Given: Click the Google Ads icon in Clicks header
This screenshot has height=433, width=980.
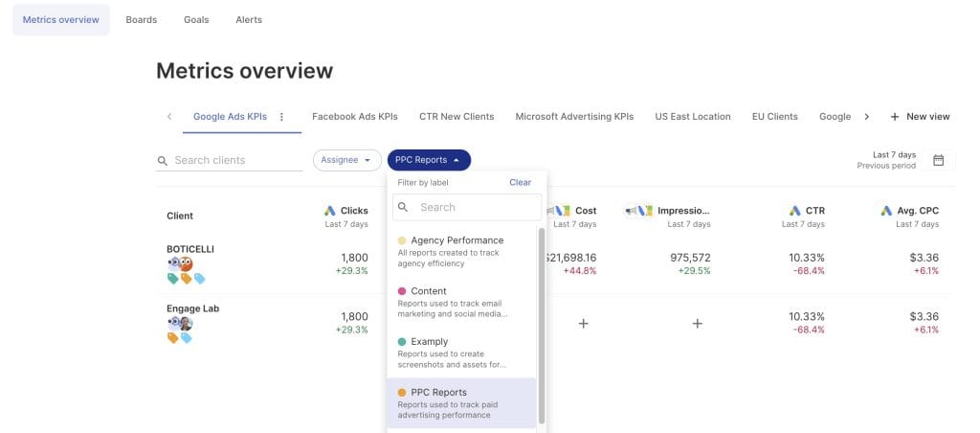Looking at the screenshot, I should (x=330, y=211).
